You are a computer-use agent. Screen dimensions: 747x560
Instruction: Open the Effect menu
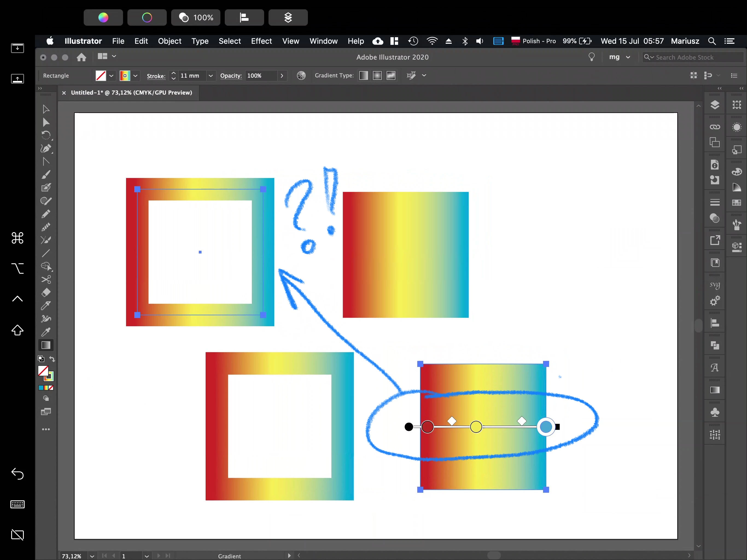(261, 41)
